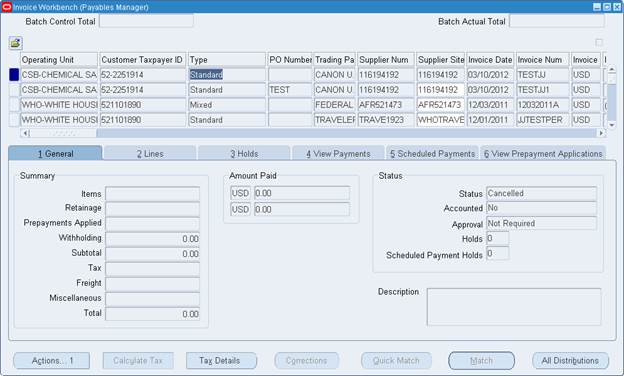Click vertical scrollbar down arrow of invoice table

611,125
